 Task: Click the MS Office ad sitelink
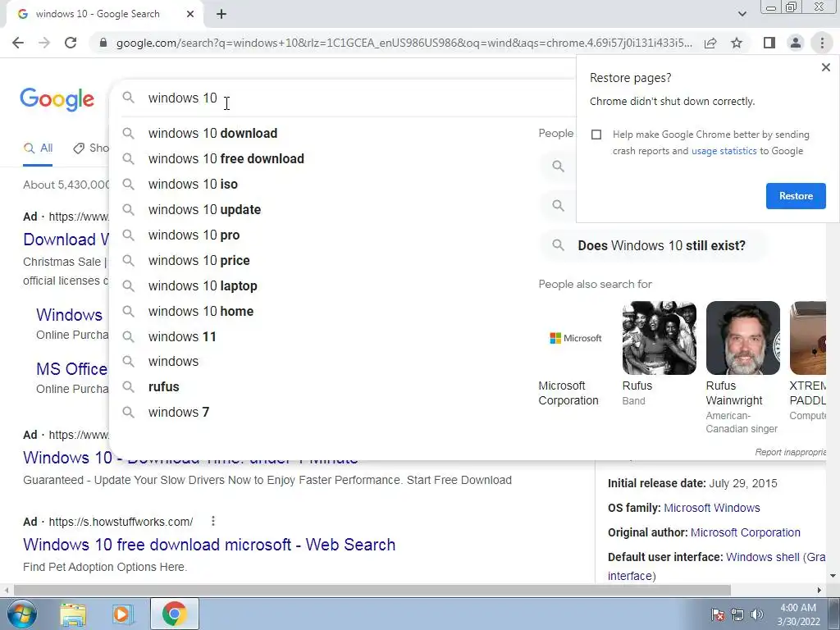72,369
